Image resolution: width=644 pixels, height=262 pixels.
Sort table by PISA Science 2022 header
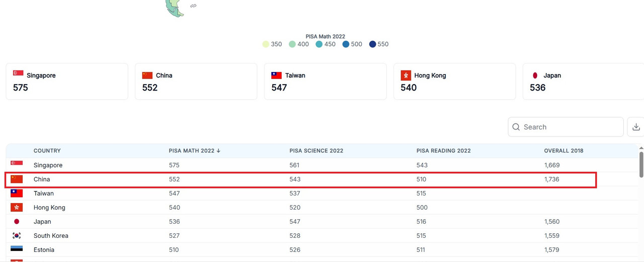click(316, 151)
